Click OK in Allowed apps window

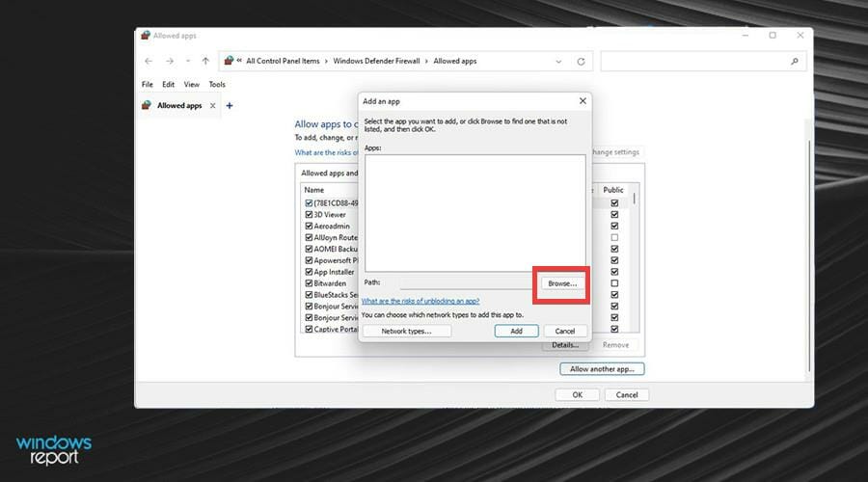(578, 394)
